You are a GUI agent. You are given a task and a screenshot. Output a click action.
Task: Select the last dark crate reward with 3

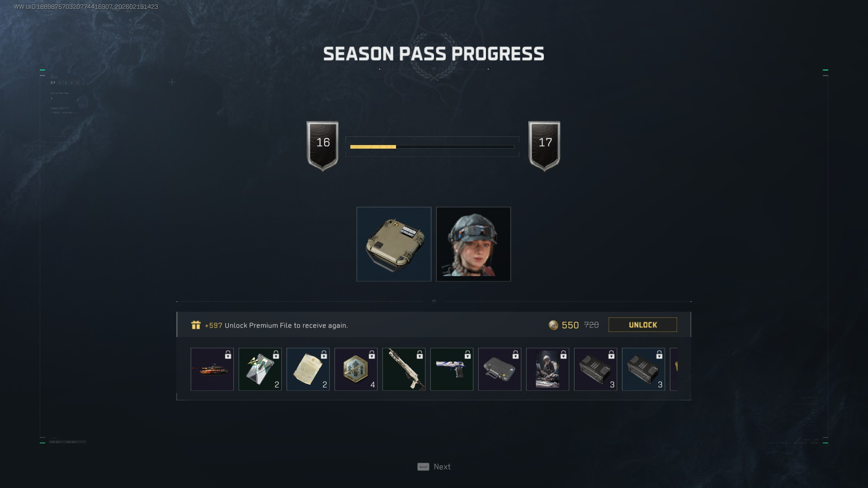click(x=643, y=369)
